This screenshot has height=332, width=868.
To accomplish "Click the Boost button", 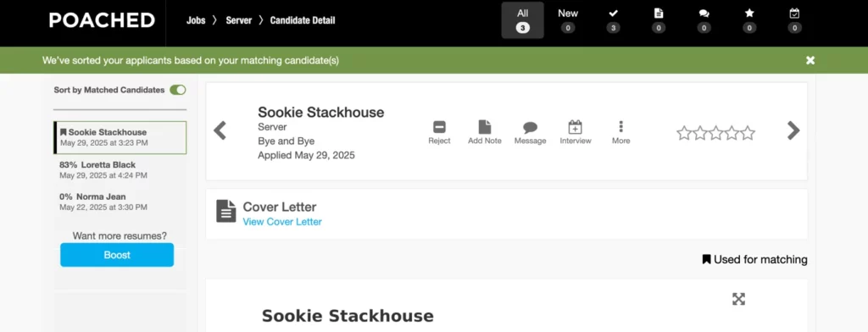I will 117,255.
